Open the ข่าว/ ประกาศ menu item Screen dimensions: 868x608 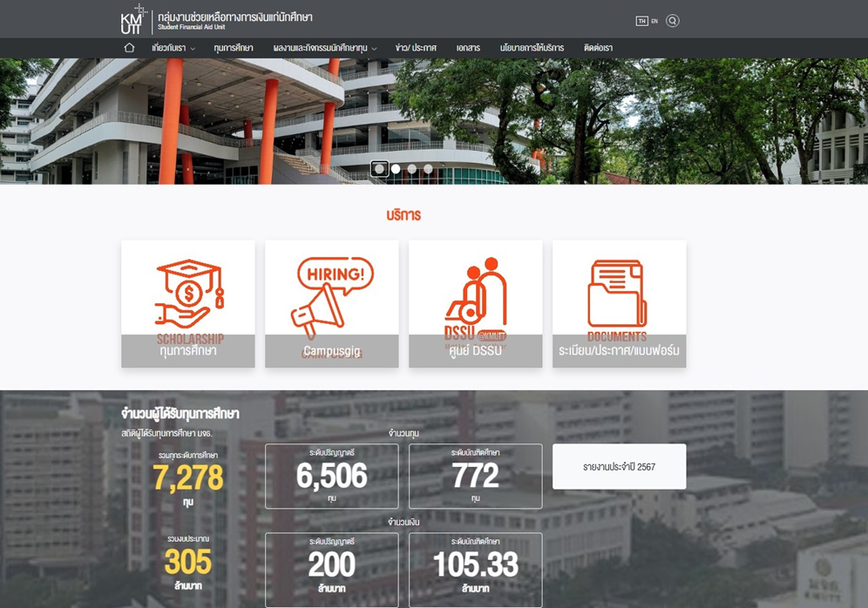coord(416,48)
